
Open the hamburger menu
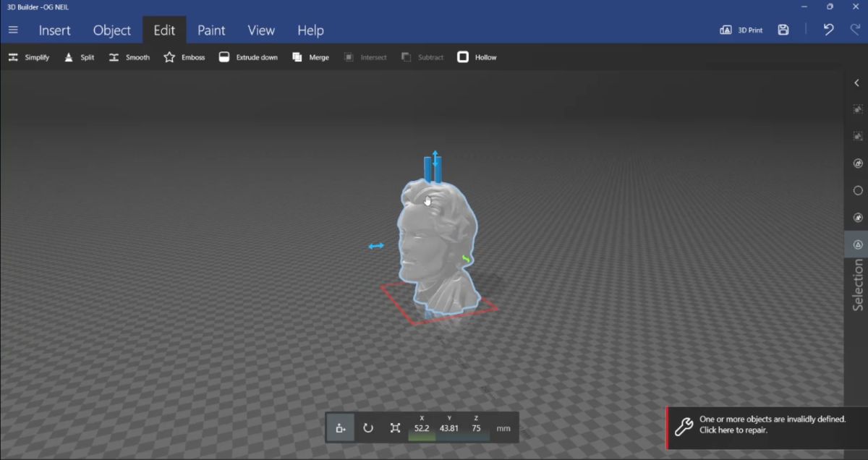pos(13,30)
